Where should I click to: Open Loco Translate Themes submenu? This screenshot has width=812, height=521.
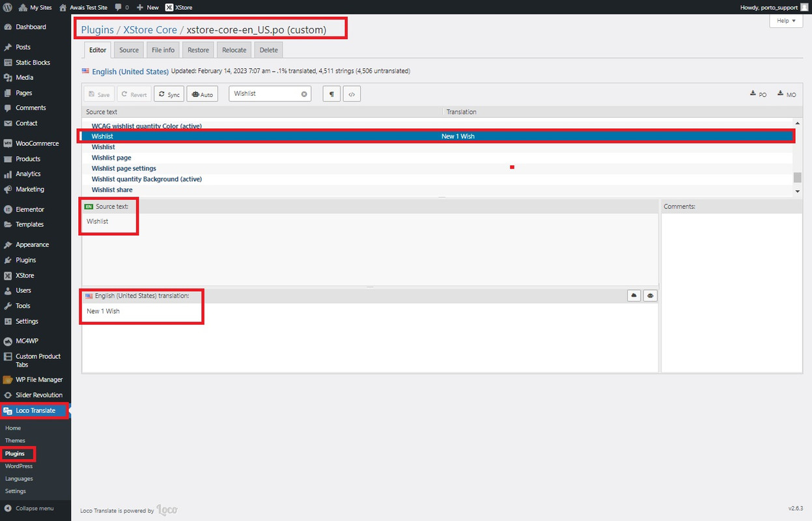[15, 441]
